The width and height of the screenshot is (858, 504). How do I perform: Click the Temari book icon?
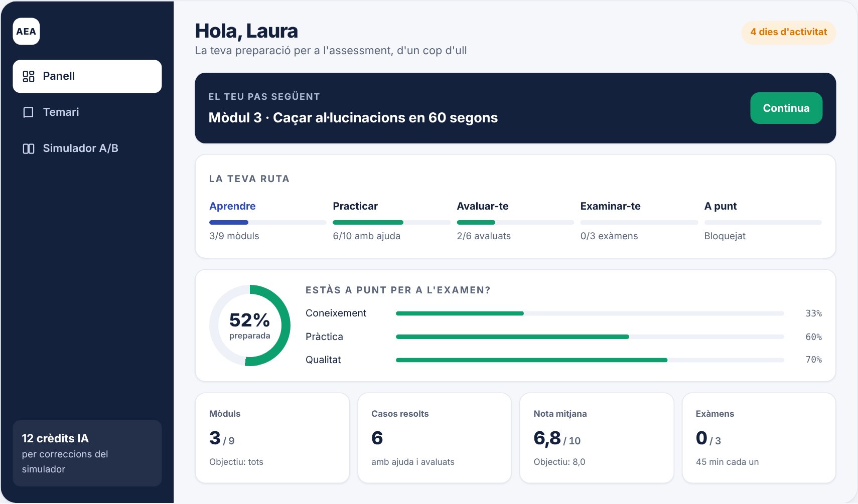tap(29, 112)
